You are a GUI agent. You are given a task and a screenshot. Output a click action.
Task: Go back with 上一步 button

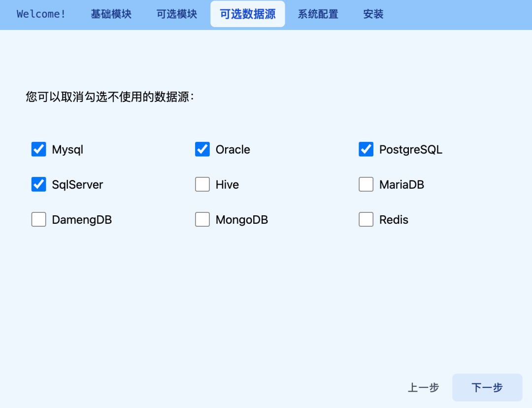pos(423,387)
